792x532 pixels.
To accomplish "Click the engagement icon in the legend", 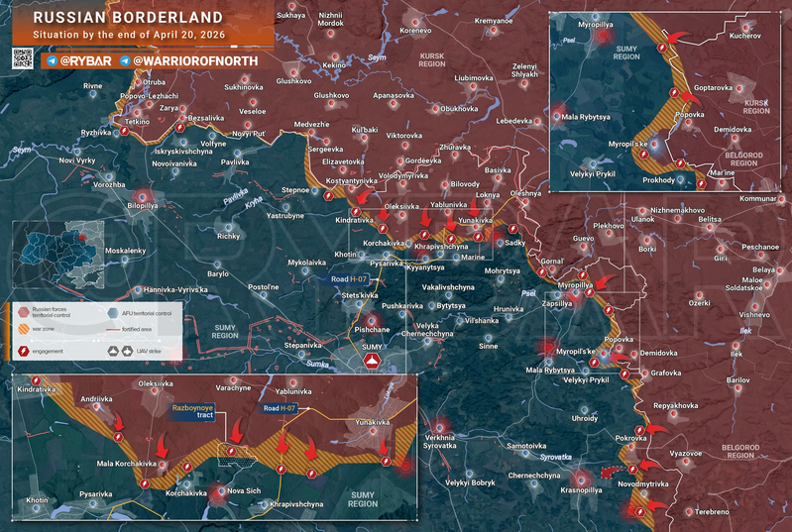I will point(23,351).
